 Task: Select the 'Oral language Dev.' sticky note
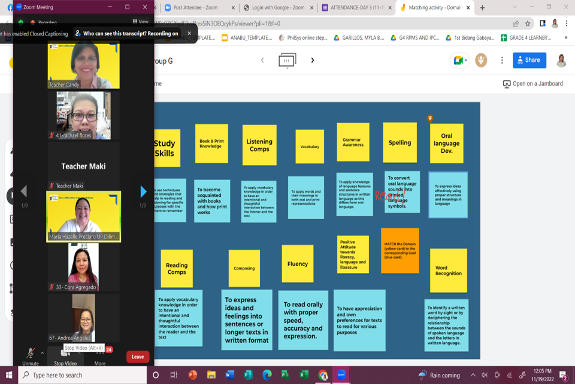click(446, 143)
